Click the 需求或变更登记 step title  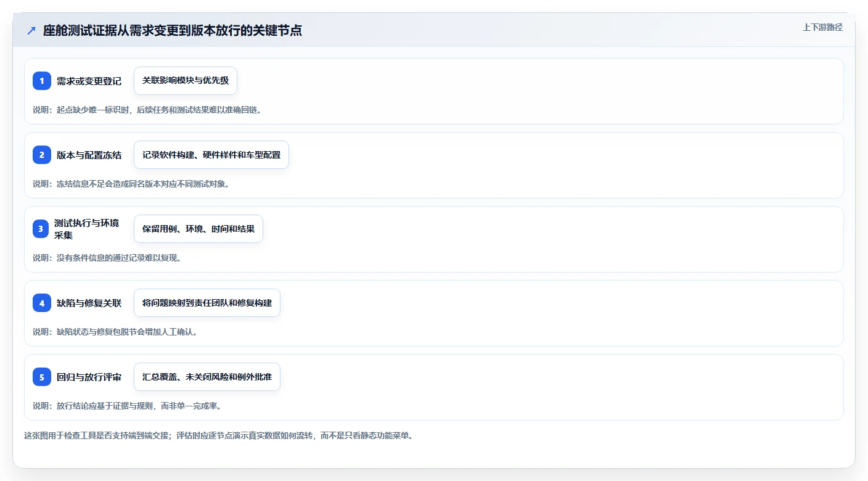89,81
